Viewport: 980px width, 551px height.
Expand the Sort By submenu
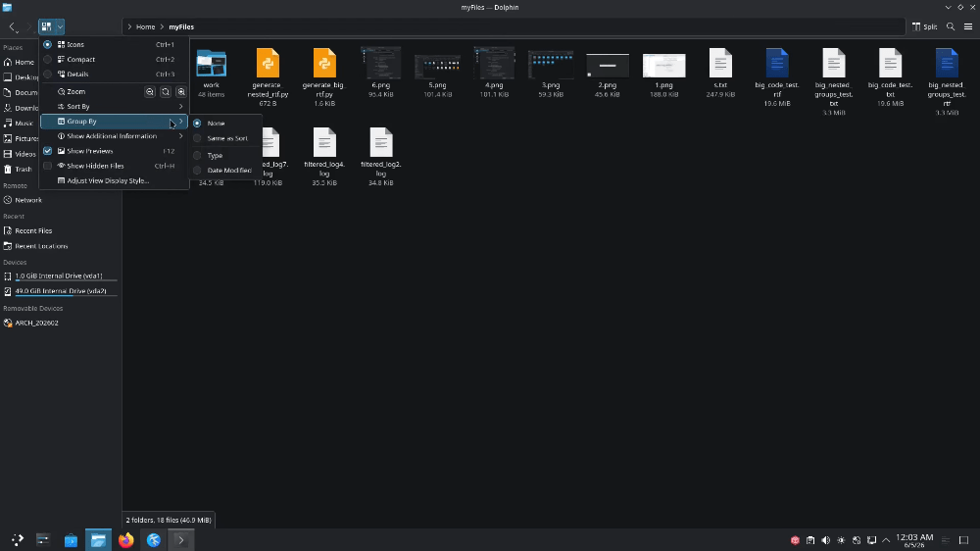[114, 106]
